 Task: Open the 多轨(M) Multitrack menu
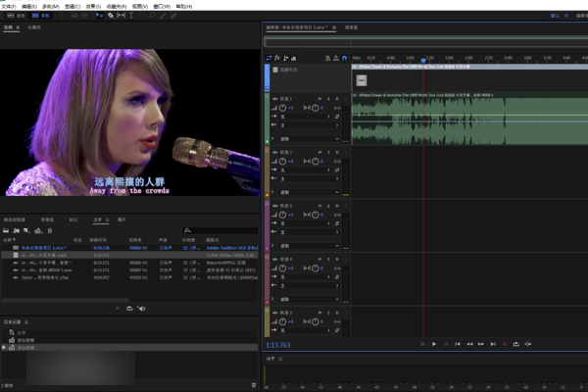[51, 7]
